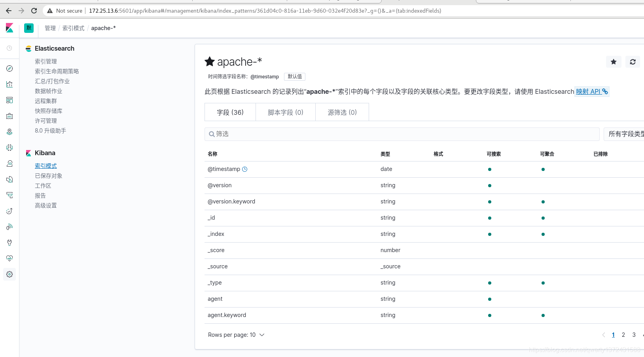Open Discover via compass icon
644x357 pixels.
(9, 68)
